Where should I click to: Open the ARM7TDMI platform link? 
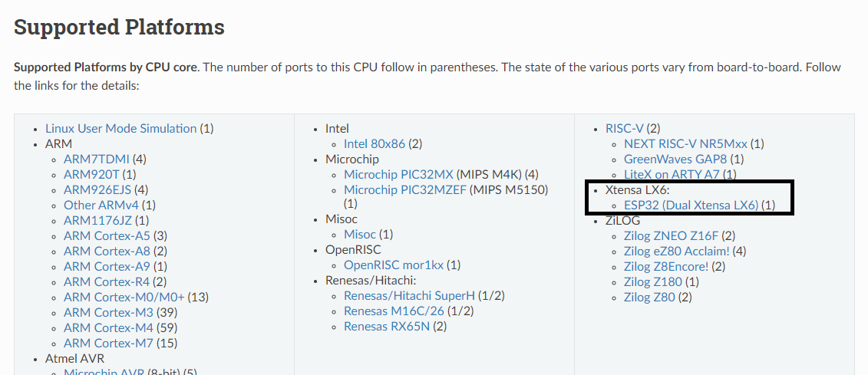97,160
